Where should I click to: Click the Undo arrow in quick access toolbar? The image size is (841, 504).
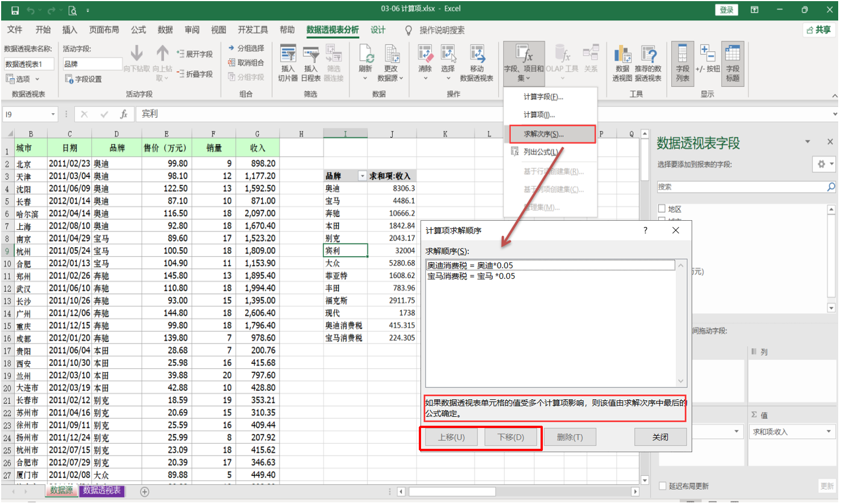coord(31,10)
